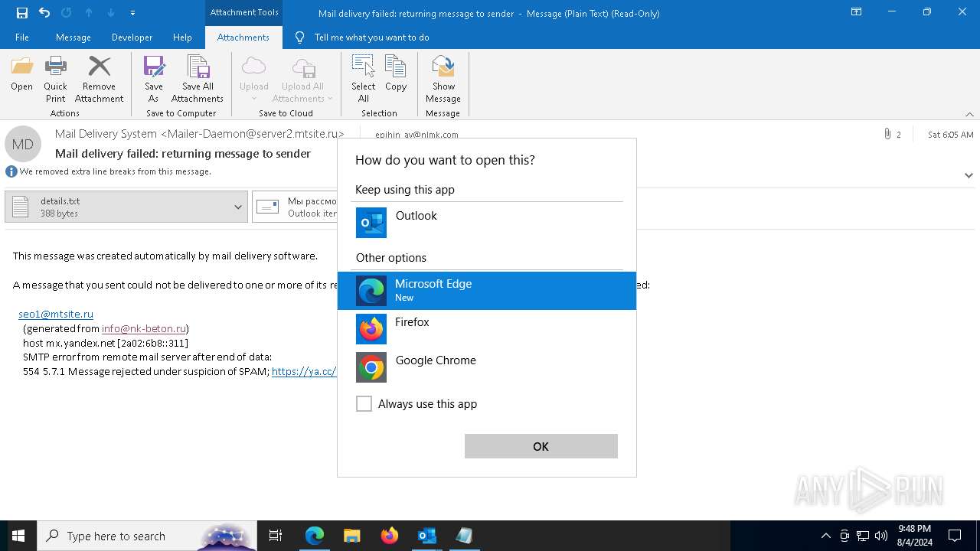Choose Firefox in the app list
This screenshot has width=980, height=551.
click(487, 329)
